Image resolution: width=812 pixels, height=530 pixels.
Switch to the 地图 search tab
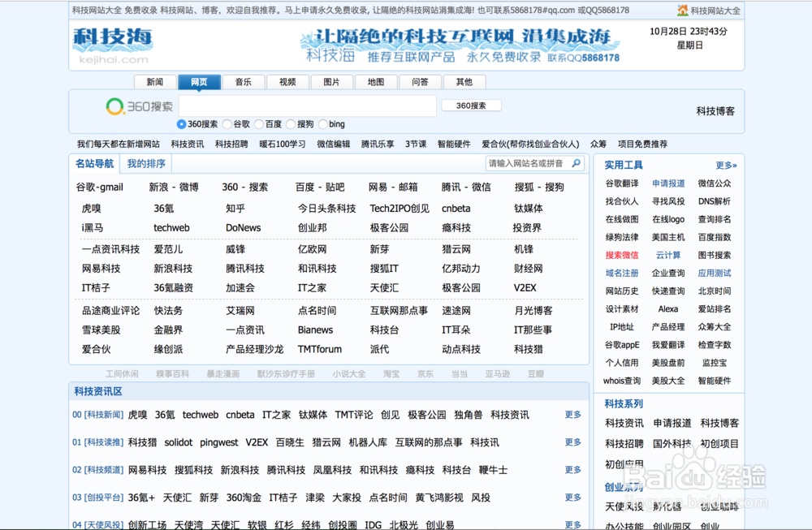click(376, 82)
